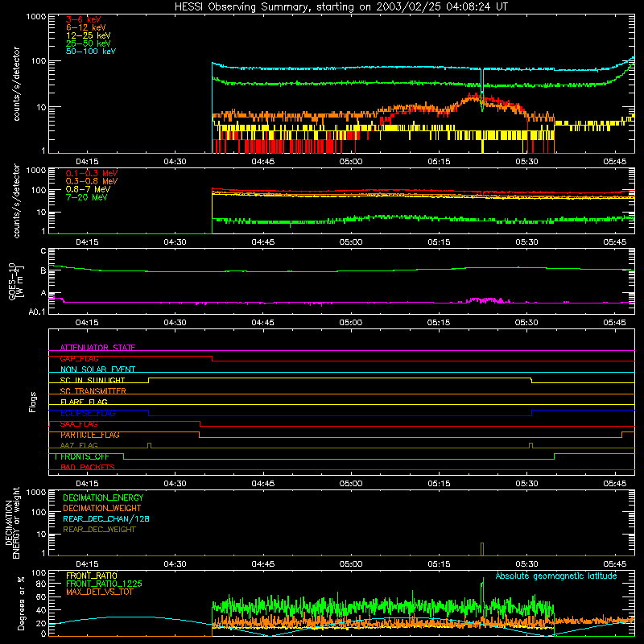The image size is (644, 644).
Task: Select the GAP_FLAG label
Action: 79,358
